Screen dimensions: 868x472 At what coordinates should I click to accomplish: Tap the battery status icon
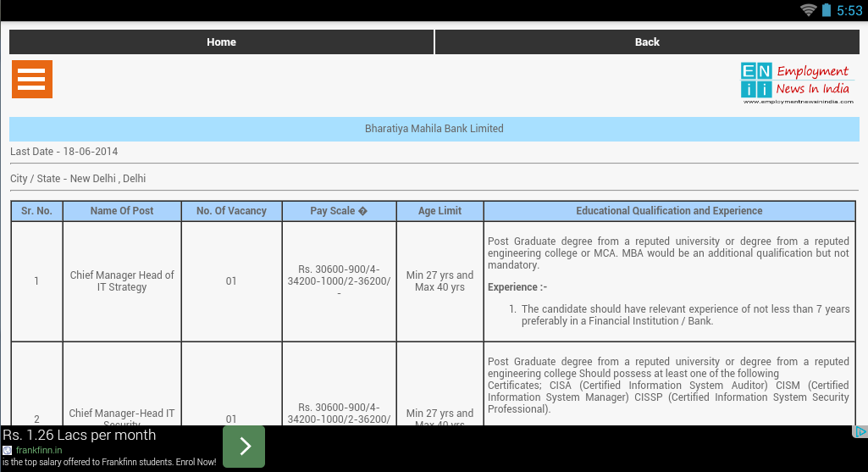point(827,10)
